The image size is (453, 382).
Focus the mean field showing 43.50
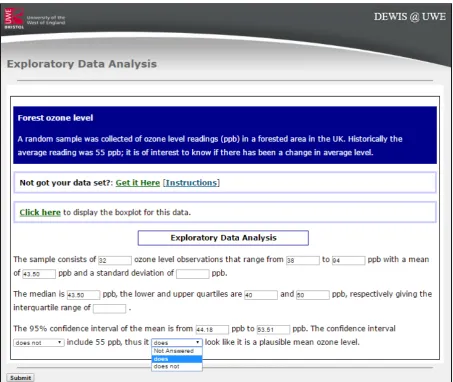(39, 274)
